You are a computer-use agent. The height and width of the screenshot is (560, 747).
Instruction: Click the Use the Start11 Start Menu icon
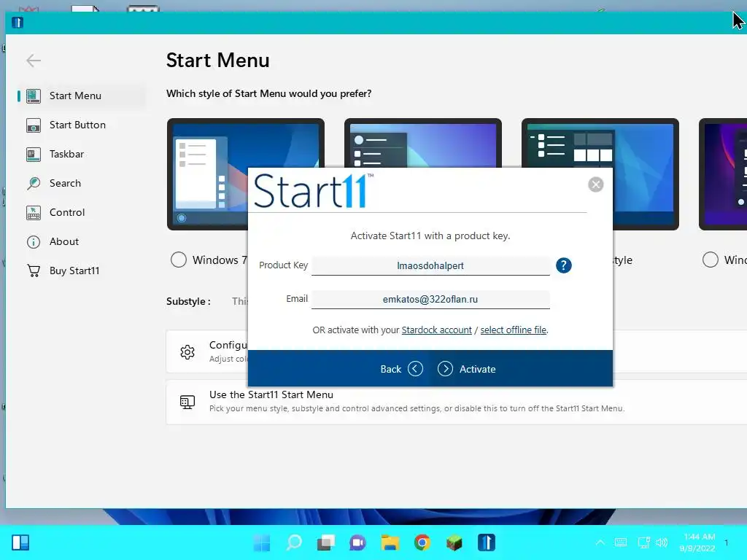[x=187, y=402]
